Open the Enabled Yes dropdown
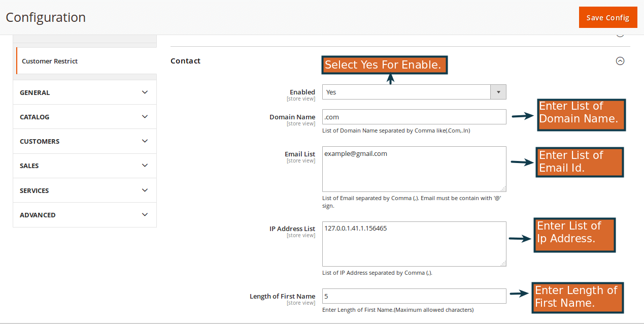This screenshot has height=324, width=644. [x=414, y=92]
